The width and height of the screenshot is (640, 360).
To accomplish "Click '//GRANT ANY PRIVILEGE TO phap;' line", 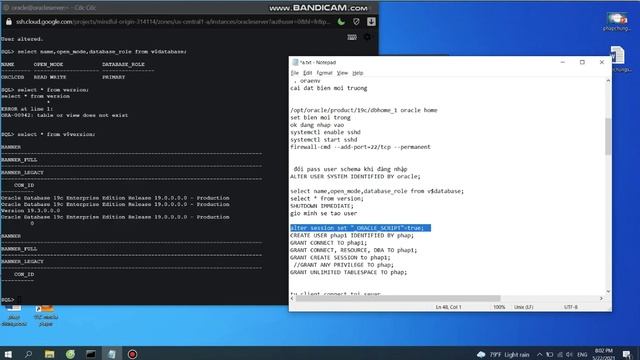I will 344,265.
